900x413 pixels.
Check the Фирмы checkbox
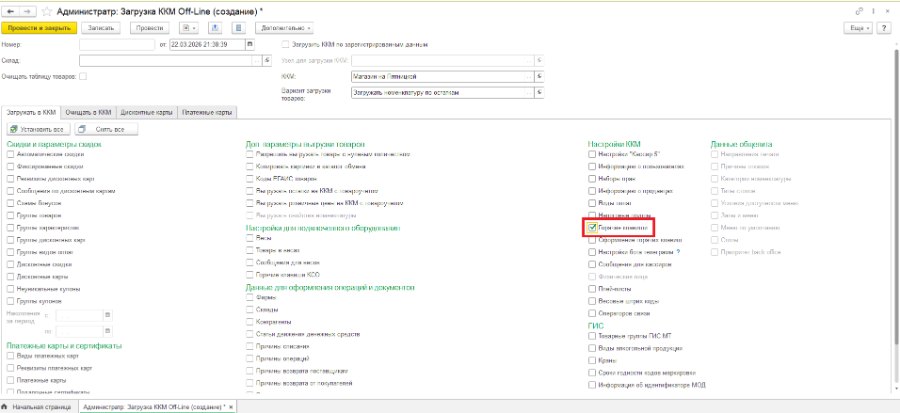click(x=249, y=297)
